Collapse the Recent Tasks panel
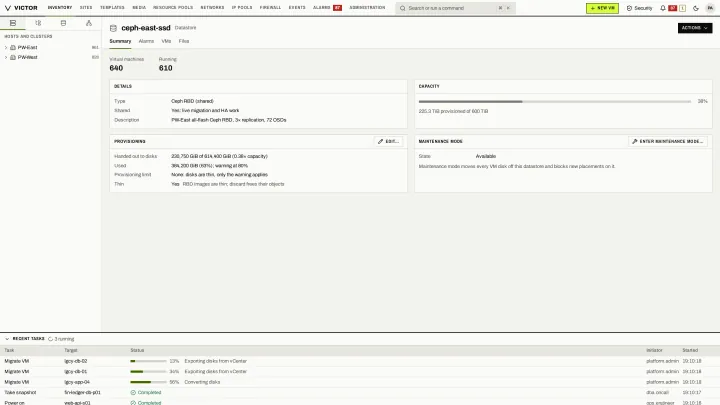 [x=7, y=339]
